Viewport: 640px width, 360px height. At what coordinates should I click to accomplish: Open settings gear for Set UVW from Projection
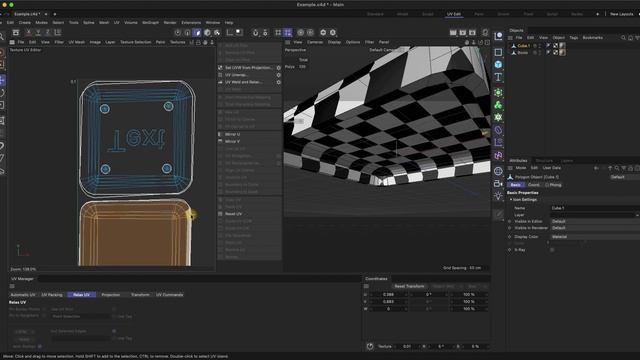click(x=278, y=68)
